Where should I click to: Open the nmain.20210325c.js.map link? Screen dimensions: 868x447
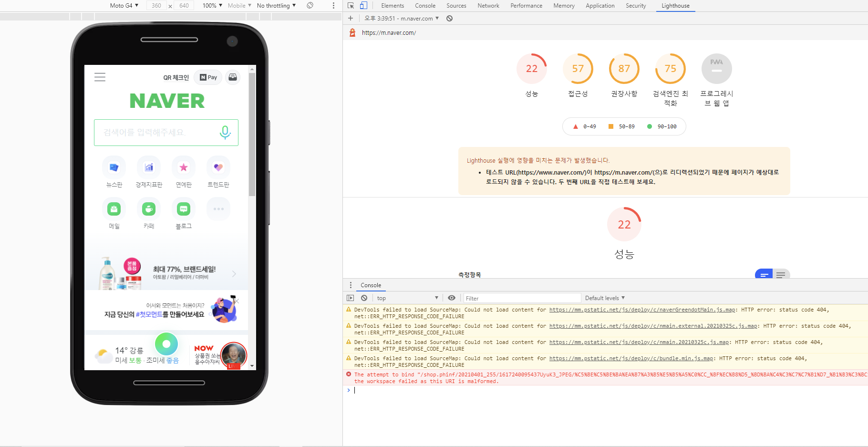pyautogui.click(x=639, y=342)
